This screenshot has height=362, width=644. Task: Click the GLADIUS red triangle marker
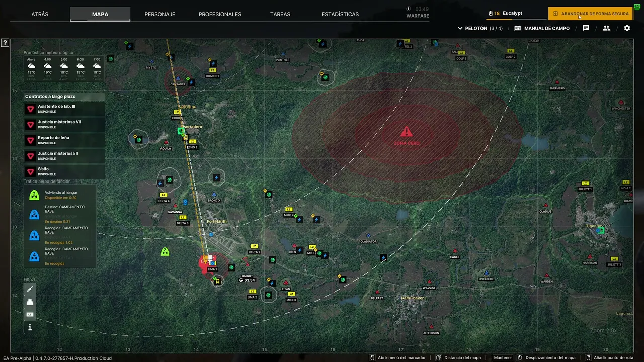click(545, 205)
